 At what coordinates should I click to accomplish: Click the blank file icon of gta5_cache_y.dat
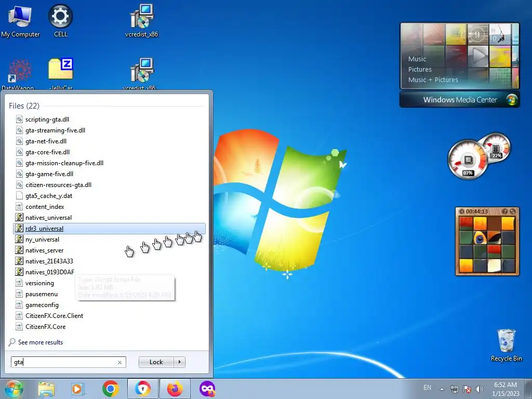point(19,195)
